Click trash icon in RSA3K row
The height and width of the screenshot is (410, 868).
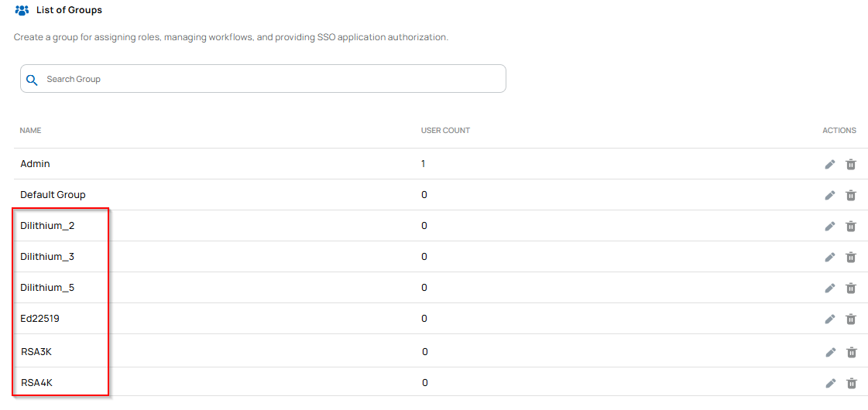coord(851,352)
